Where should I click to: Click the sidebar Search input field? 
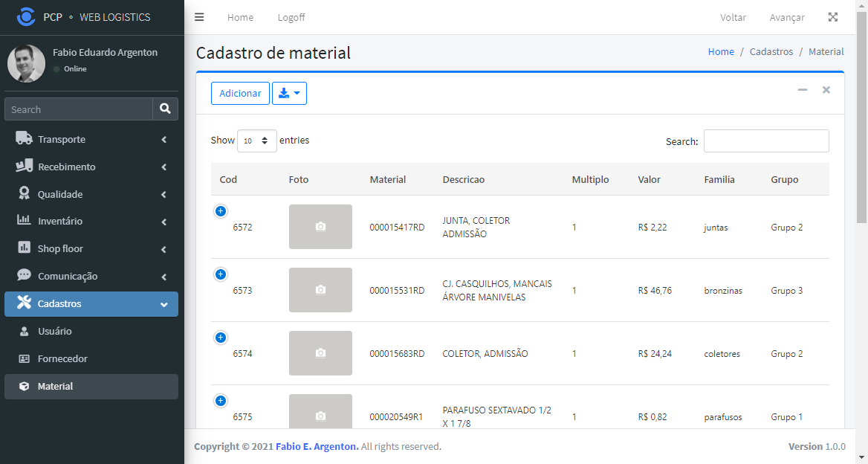[x=79, y=109]
